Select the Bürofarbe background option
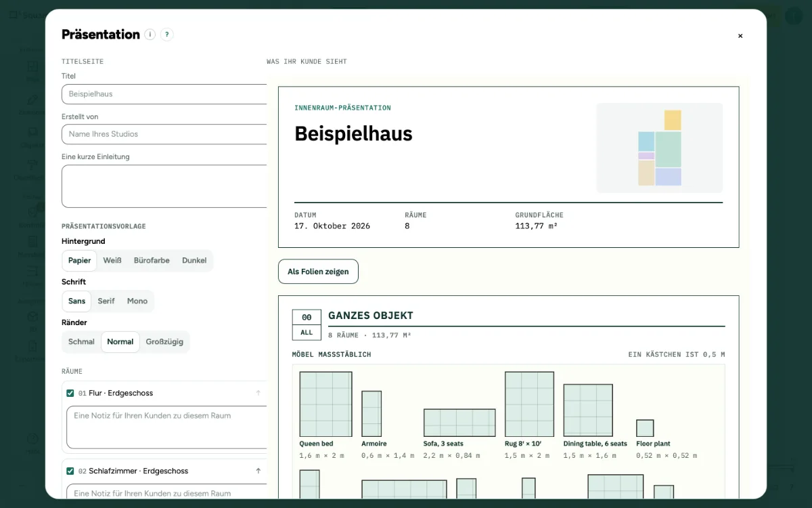This screenshot has height=508, width=812. [152, 260]
